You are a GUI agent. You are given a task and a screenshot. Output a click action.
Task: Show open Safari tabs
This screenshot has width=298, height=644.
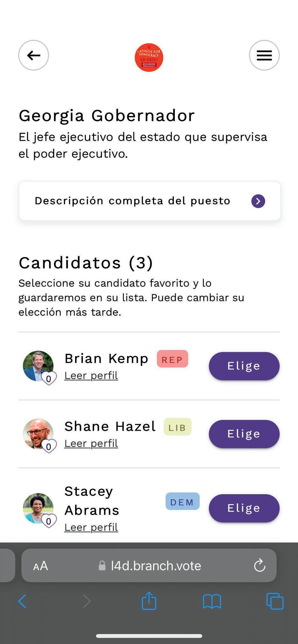(274, 601)
